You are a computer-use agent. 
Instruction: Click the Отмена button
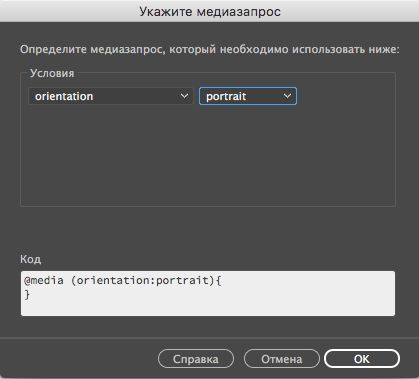pos(282,359)
